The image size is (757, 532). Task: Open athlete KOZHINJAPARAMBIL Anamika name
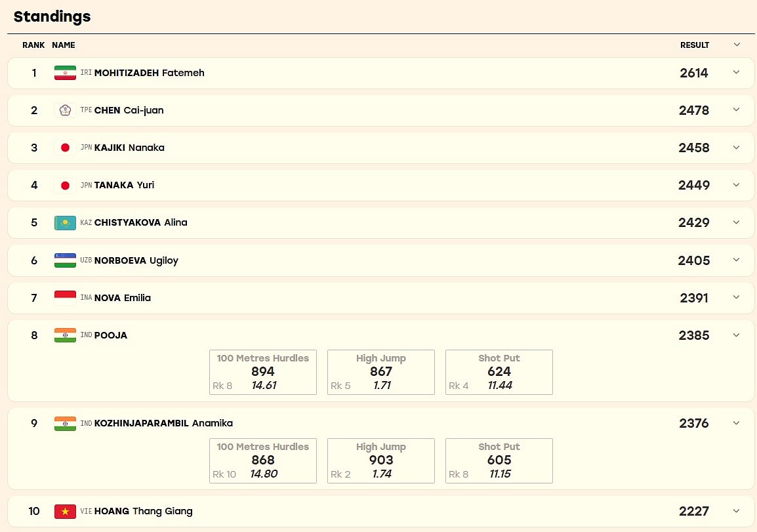[x=163, y=423]
